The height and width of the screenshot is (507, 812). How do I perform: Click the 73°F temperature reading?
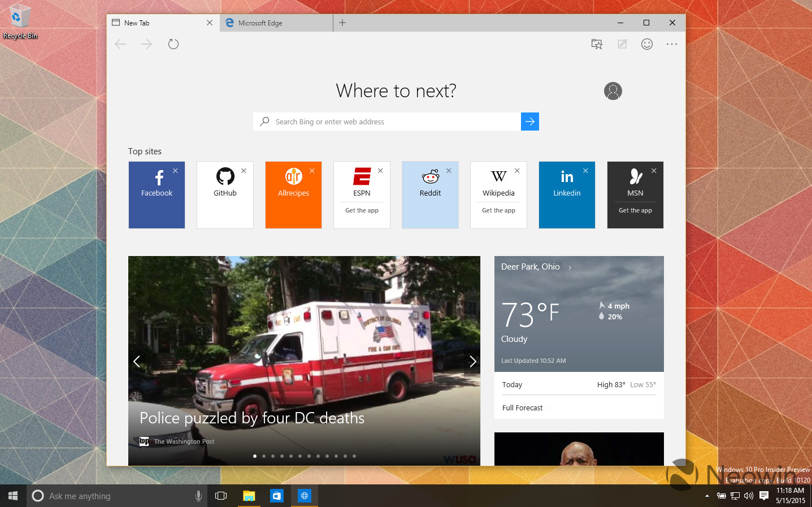click(530, 314)
